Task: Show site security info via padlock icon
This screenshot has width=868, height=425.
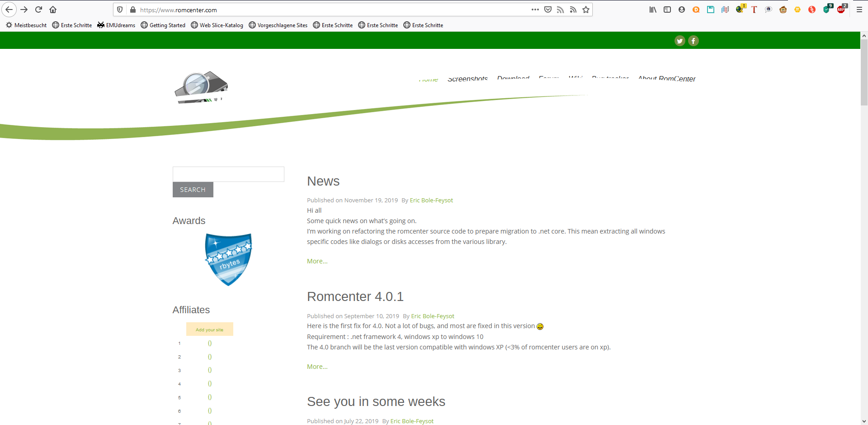Action: click(133, 10)
